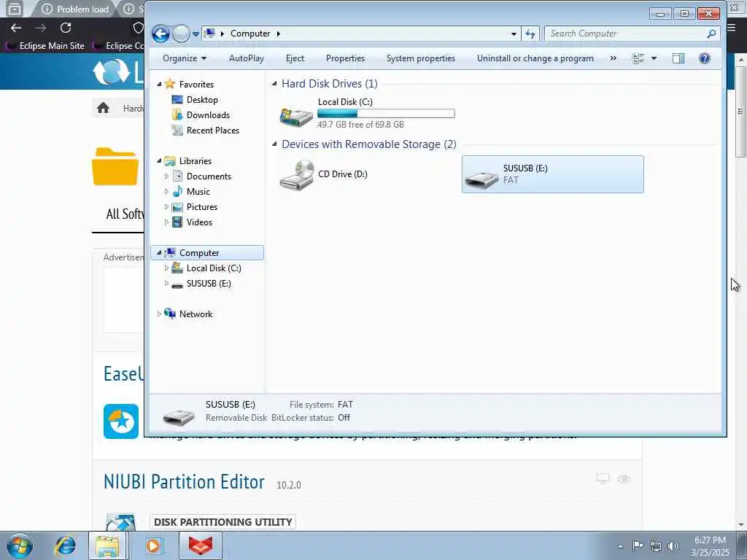The width and height of the screenshot is (747, 560).
Task: Select Uninstall or change a program
Action: tap(535, 58)
